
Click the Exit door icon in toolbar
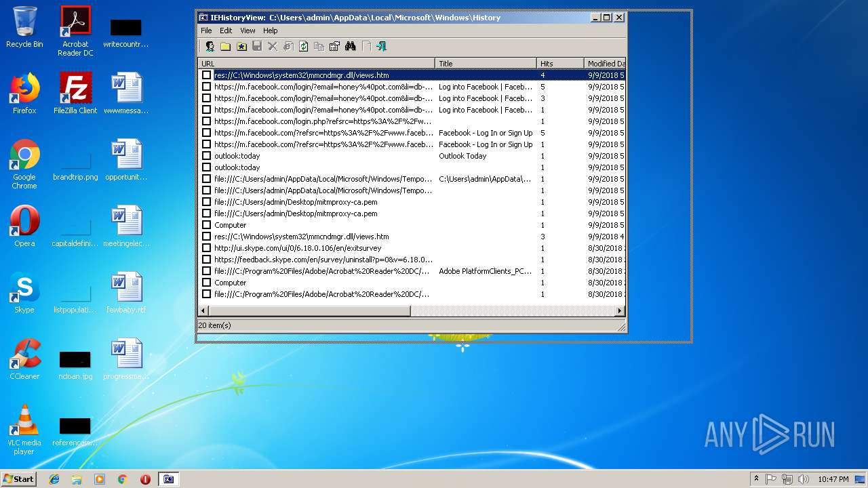tap(381, 46)
